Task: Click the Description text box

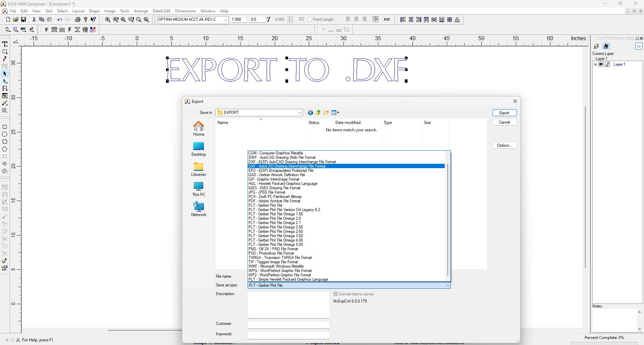Action: [x=288, y=305]
